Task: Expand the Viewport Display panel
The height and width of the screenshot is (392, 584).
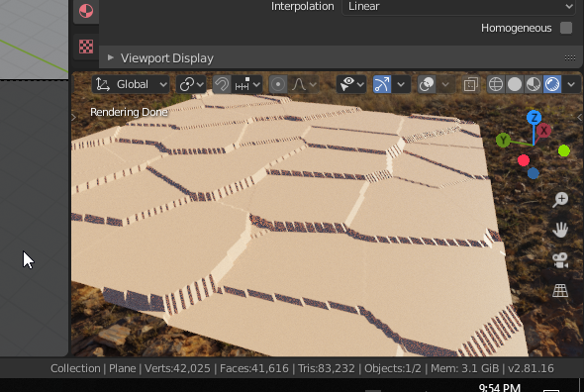Action: pos(110,57)
